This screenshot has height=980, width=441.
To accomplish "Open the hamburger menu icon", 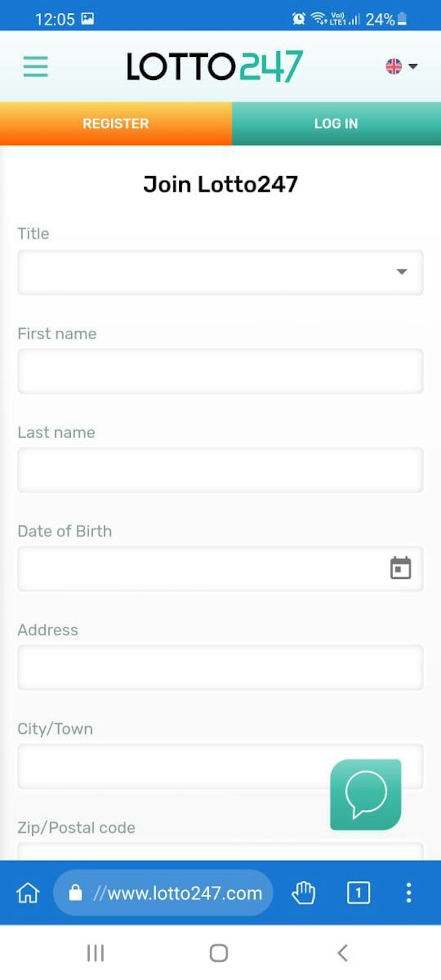I will pos(35,66).
